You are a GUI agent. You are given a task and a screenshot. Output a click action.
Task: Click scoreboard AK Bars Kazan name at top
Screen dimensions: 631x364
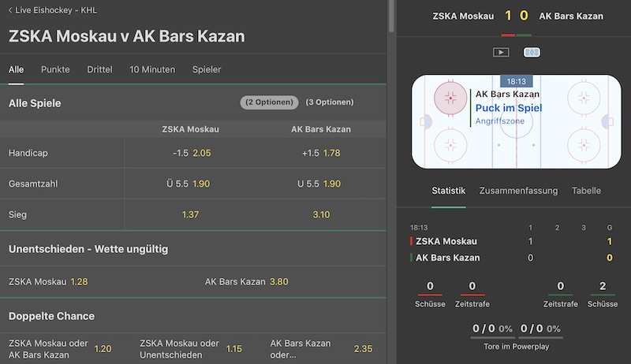pos(571,16)
